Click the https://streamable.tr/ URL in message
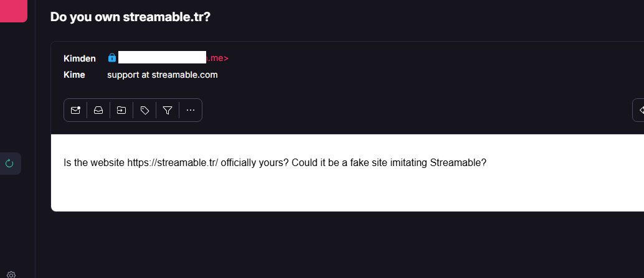Image resolution: width=644 pixels, height=278 pixels. [x=173, y=163]
